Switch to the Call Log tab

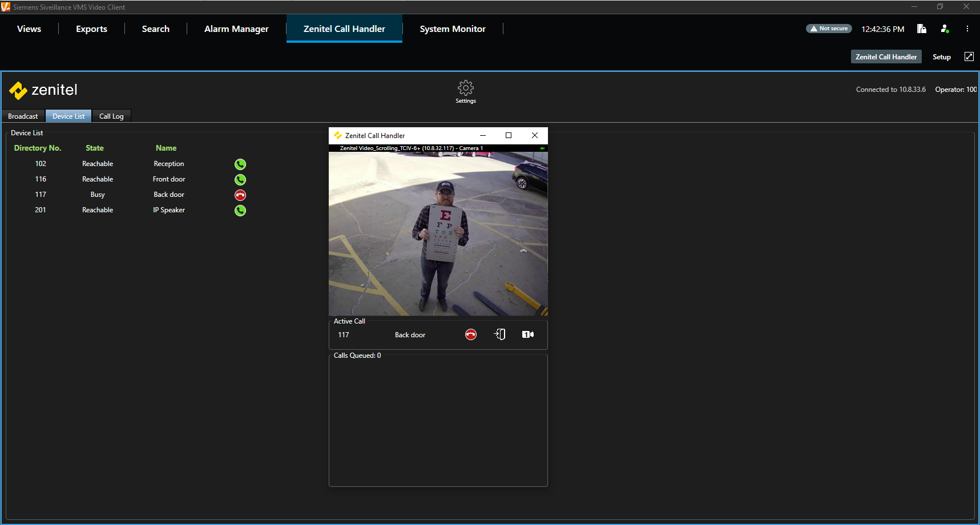click(x=111, y=116)
